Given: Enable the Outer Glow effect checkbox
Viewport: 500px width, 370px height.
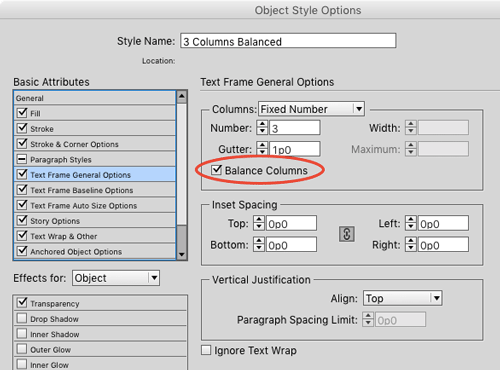Looking at the screenshot, I should point(22,349).
